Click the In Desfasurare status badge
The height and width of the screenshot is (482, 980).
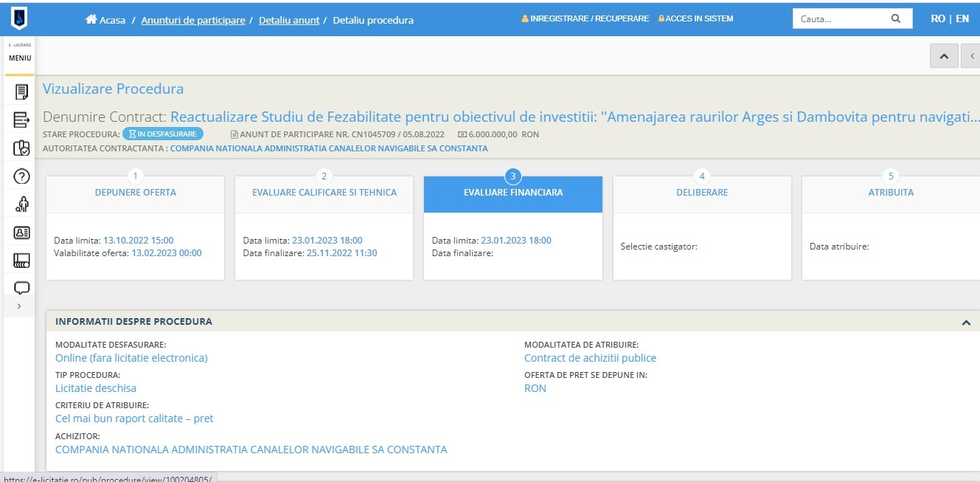(162, 134)
